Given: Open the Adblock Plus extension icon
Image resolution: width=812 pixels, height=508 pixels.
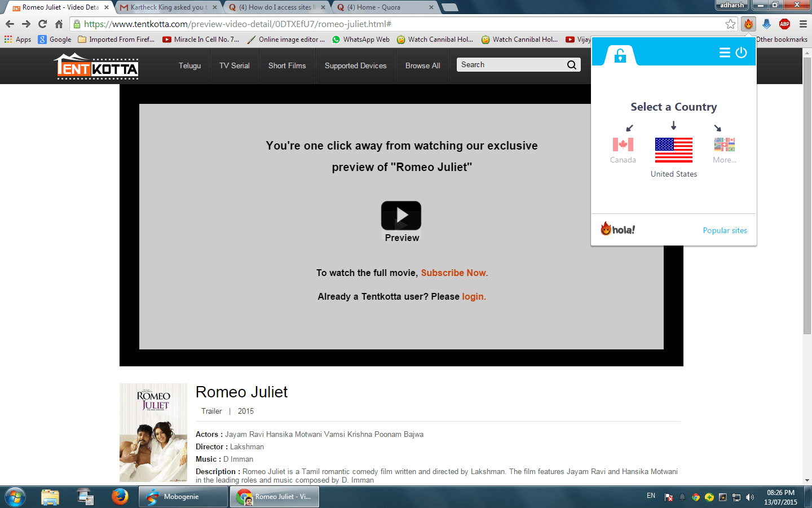Looking at the screenshot, I should tap(784, 24).
